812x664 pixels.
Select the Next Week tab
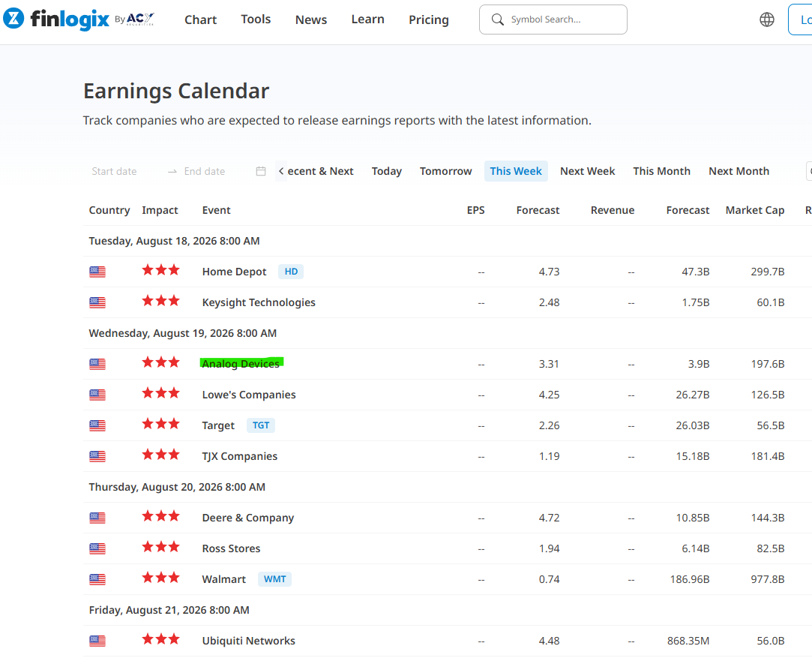click(587, 171)
